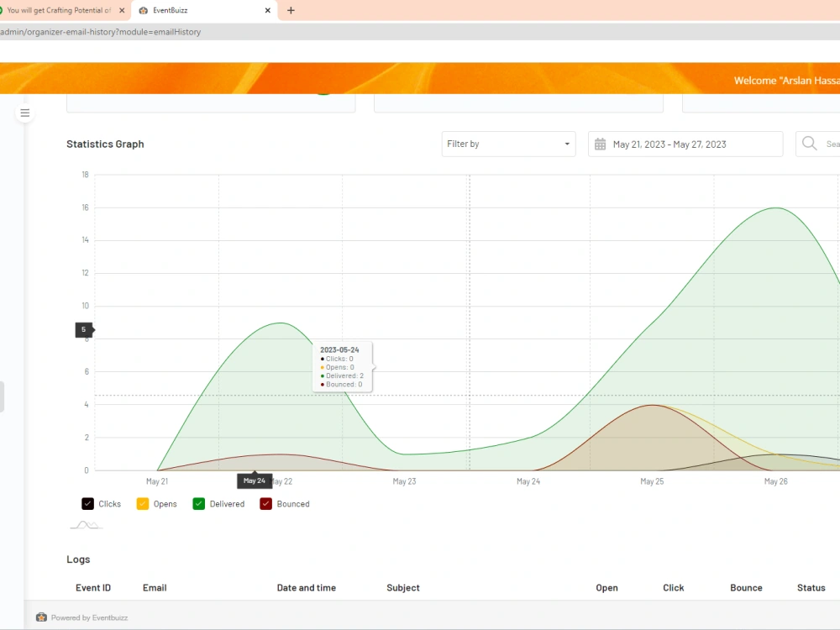Screen dimensions: 840x630
Task: Click the Statistics Graph heading
Action: [x=105, y=144]
